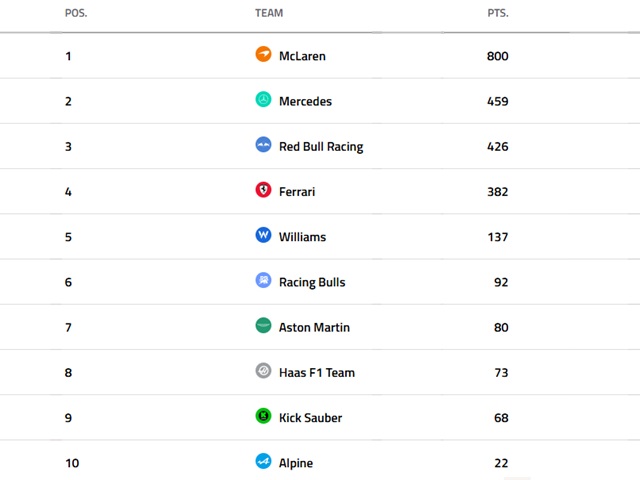The width and height of the screenshot is (640, 480).
Task: Click McLaren's 800 points value
Action: click(497, 56)
